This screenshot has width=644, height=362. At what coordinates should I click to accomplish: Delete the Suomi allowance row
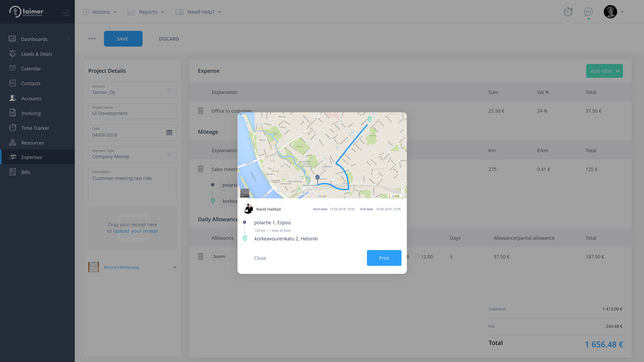201,256
